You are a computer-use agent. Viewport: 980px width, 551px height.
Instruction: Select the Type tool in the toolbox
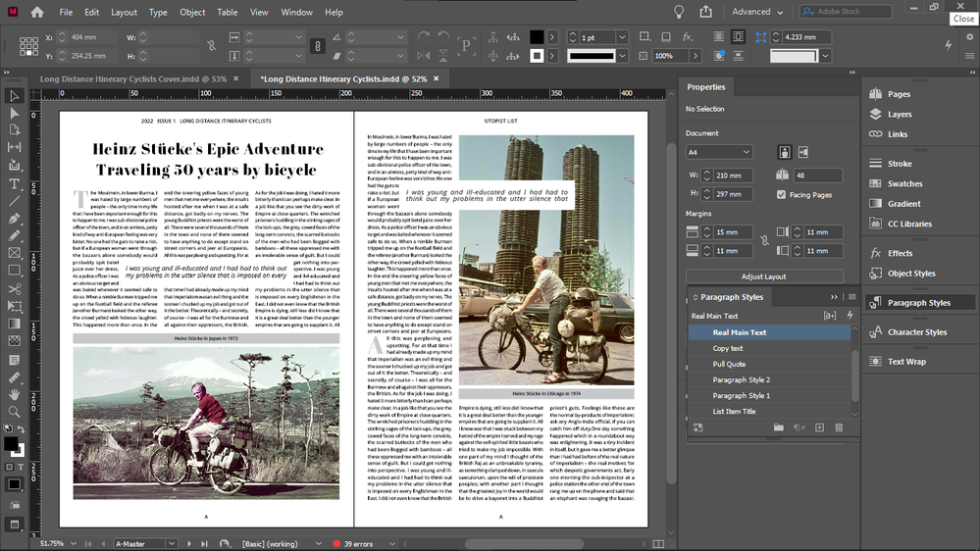[14, 183]
